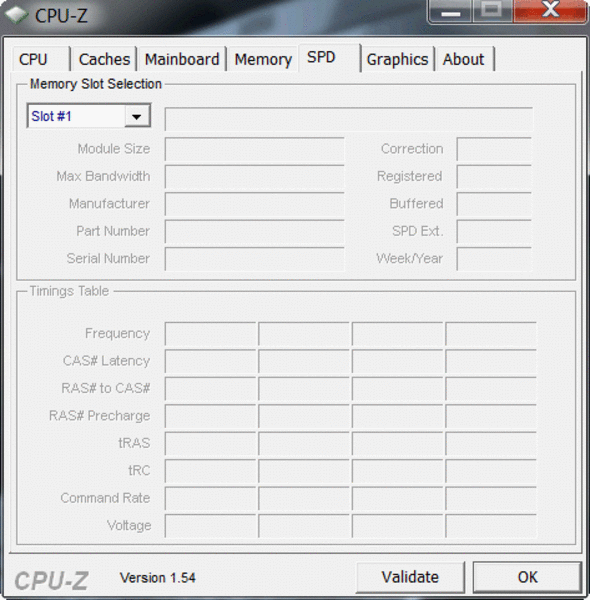Go to the Memory tab
The width and height of the screenshot is (590, 600).
[x=263, y=59]
